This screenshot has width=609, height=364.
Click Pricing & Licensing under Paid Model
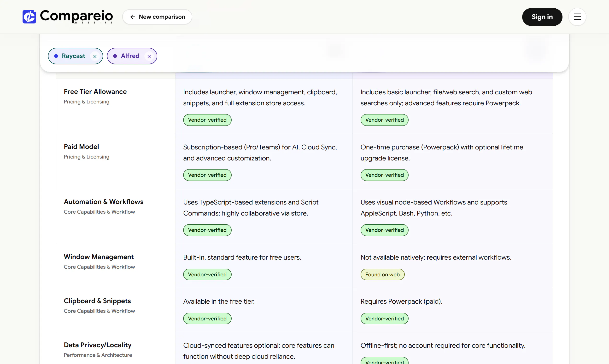coord(87,157)
